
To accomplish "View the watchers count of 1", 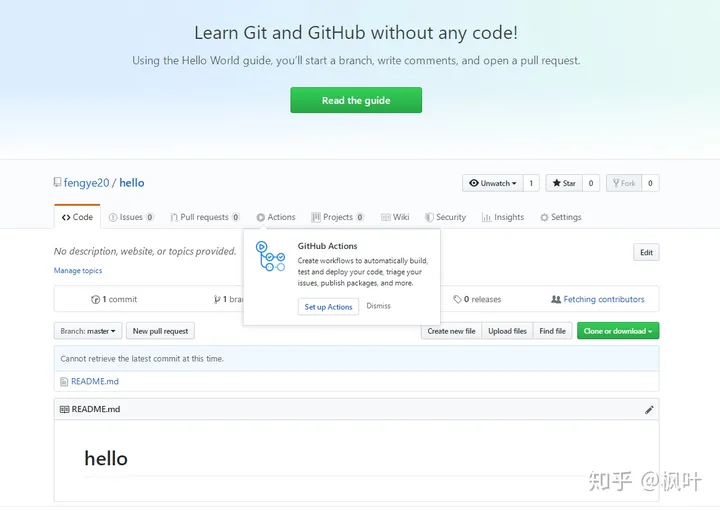I will click(531, 183).
